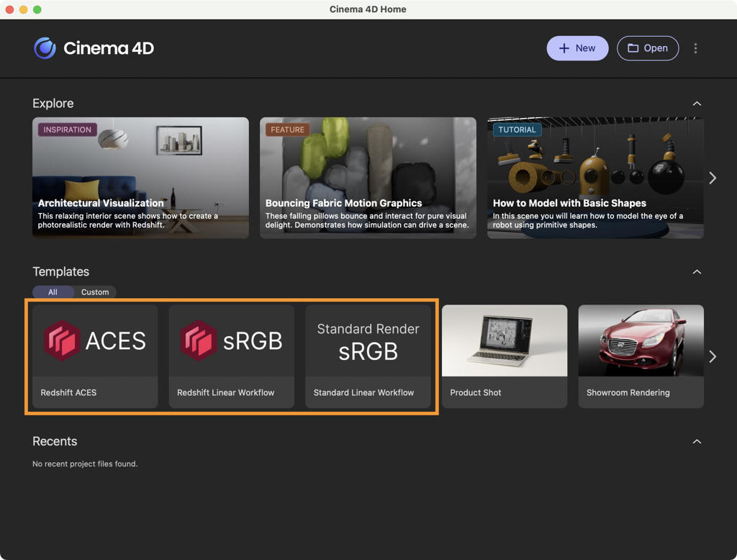Viewport: 737px width, 560px height.
Task: Show next Explore items with right arrow
Action: click(x=713, y=178)
